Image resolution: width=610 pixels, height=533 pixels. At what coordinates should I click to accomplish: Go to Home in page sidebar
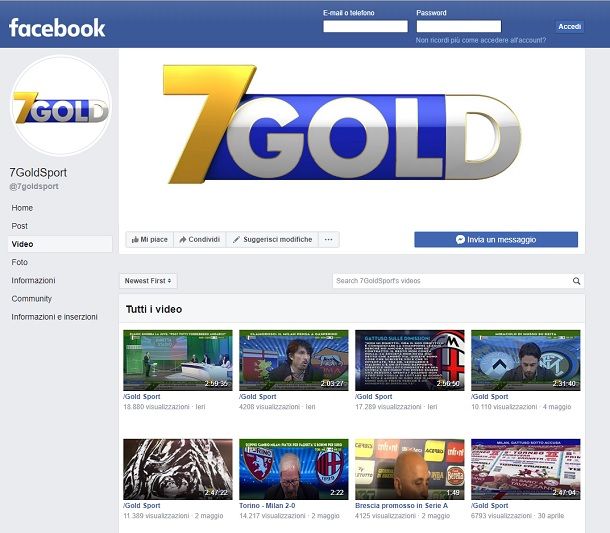pos(22,208)
